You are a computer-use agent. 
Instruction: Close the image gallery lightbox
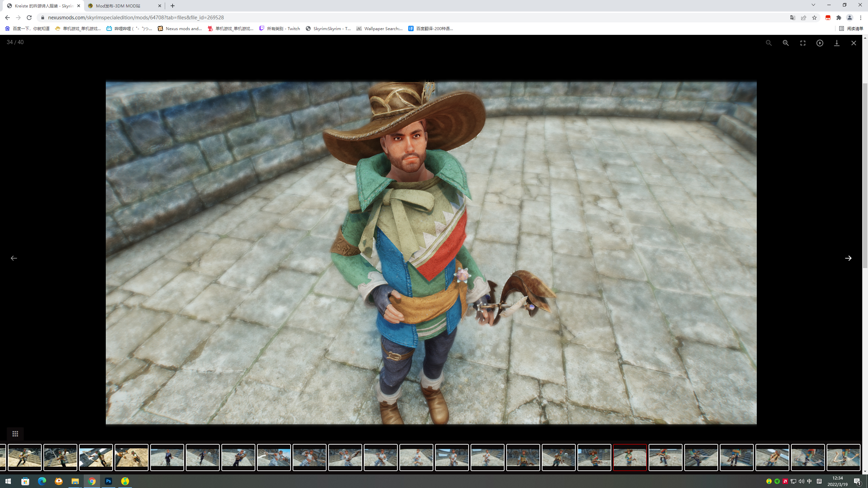(x=854, y=43)
